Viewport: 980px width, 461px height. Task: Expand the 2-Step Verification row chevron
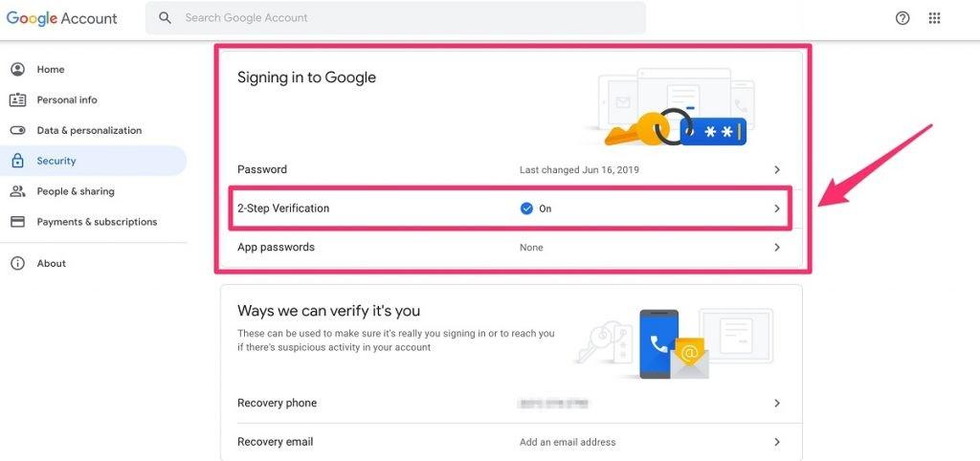777,209
